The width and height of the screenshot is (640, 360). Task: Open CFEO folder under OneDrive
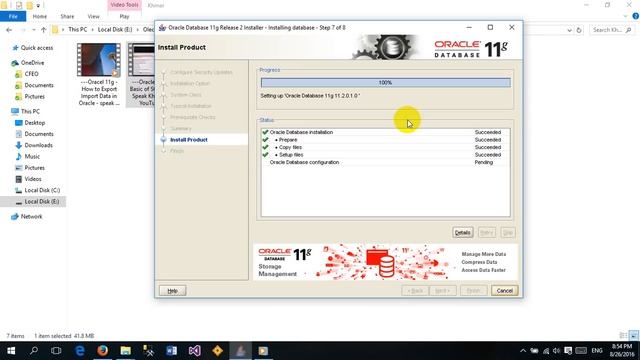(31, 74)
